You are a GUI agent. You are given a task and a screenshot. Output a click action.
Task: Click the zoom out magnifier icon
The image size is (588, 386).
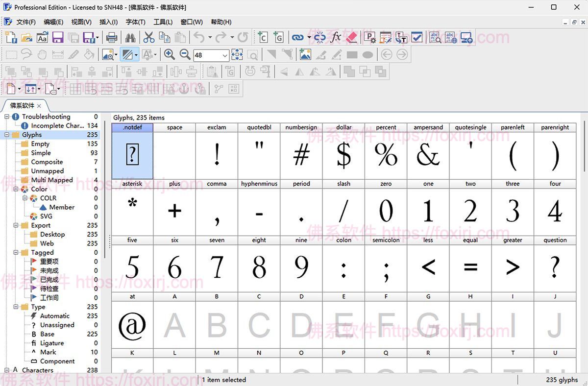(185, 55)
